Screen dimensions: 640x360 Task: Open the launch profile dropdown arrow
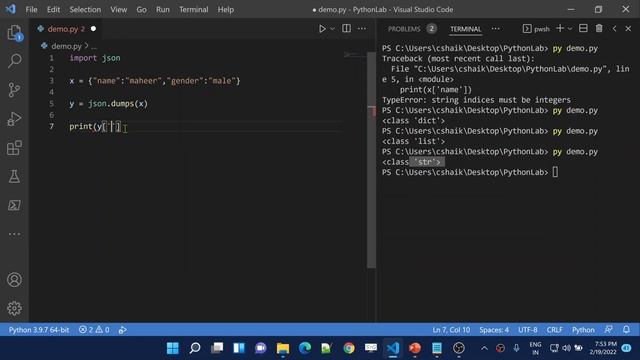tap(570, 29)
